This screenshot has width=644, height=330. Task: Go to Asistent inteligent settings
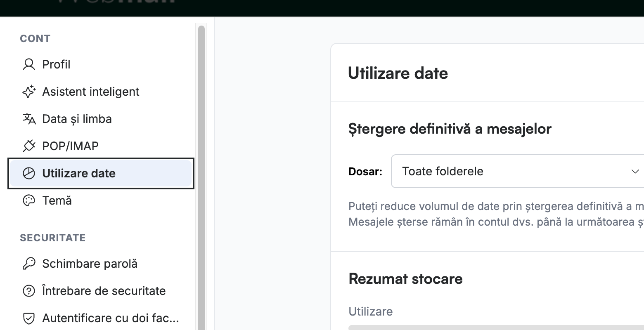click(101, 92)
